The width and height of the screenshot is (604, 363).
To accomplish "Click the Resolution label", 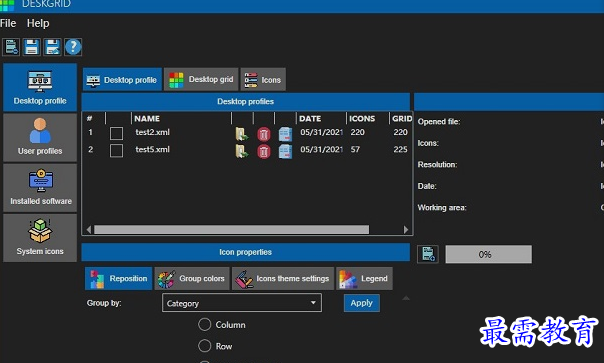I will [x=437, y=165].
